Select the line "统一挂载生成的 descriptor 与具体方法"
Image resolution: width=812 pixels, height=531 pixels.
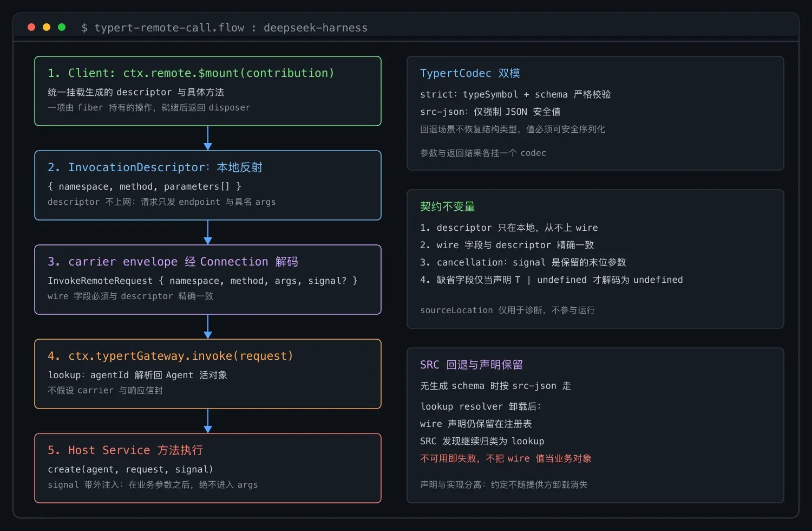point(136,92)
